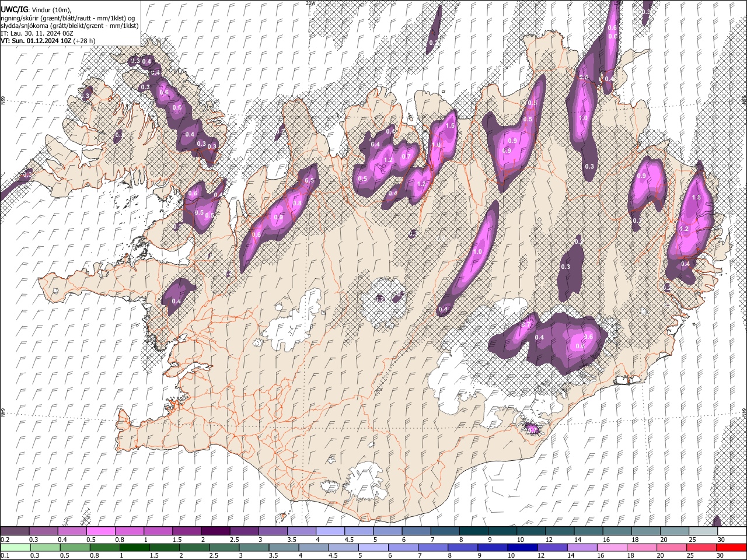The image size is (747, 560).
Task: Click the 'IT: Lau. 30. 11. 2024 06Z' text
Action: coord(36,33)
